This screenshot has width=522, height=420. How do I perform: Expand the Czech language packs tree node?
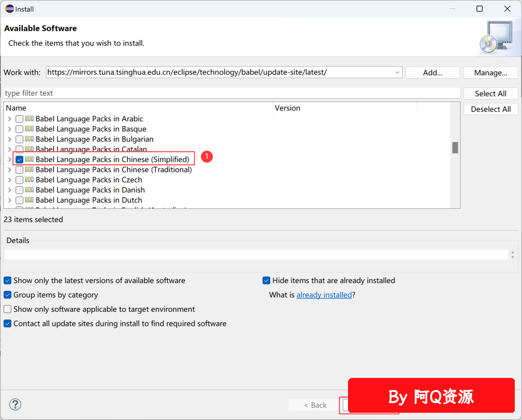(x=10, y=180)
